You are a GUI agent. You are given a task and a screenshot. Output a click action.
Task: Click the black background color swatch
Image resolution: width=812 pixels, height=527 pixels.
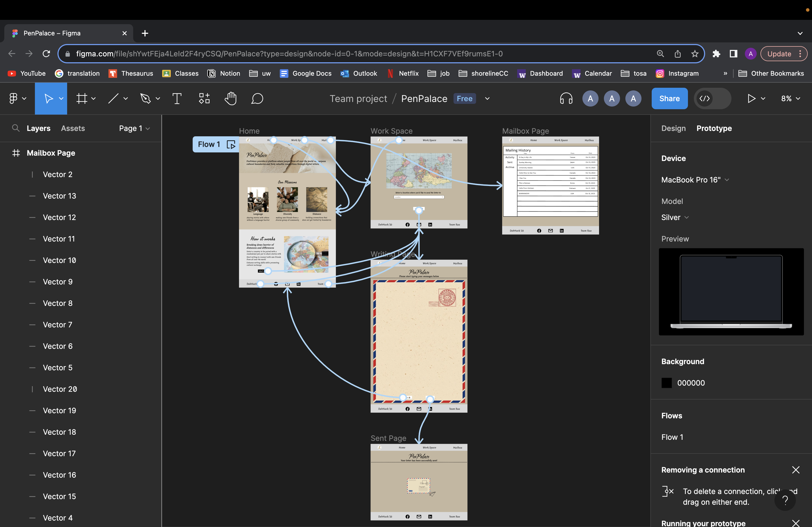pyautogui.click(x=666, y=383)
